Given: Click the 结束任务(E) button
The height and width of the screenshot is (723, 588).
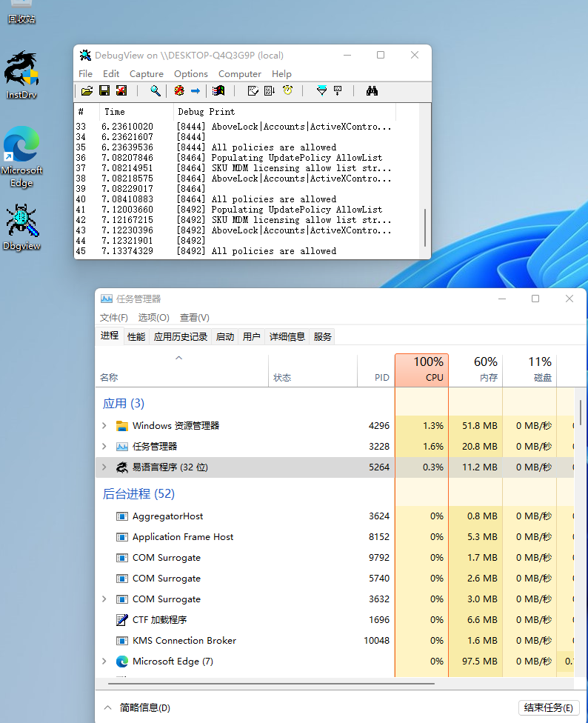Looking at the screenshot, I should [548, 707].
